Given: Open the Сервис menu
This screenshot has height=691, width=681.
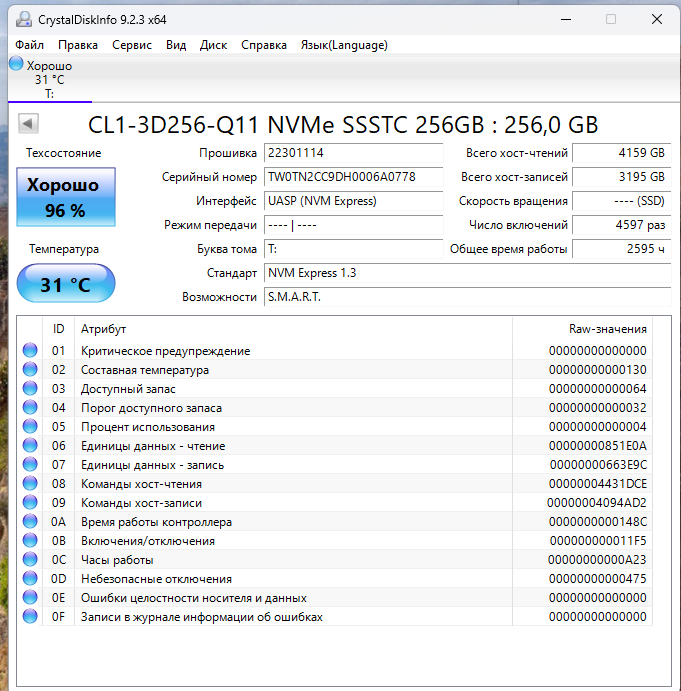Looking at the screenshot, I should click(x=132, y=45).
